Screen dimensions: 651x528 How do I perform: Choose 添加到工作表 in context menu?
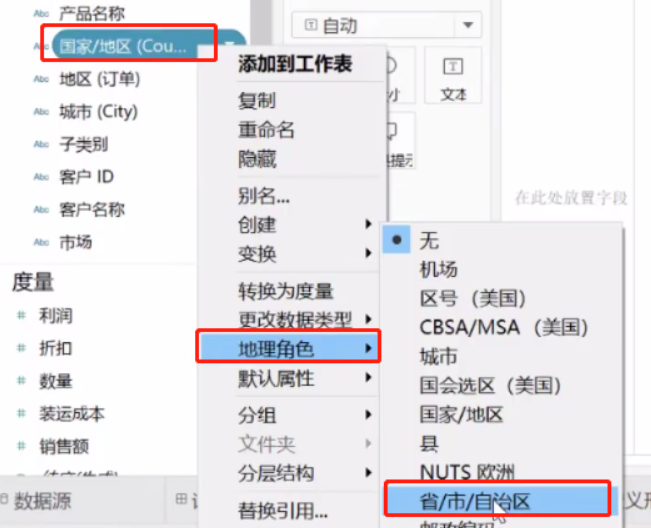tap(295, 64)
